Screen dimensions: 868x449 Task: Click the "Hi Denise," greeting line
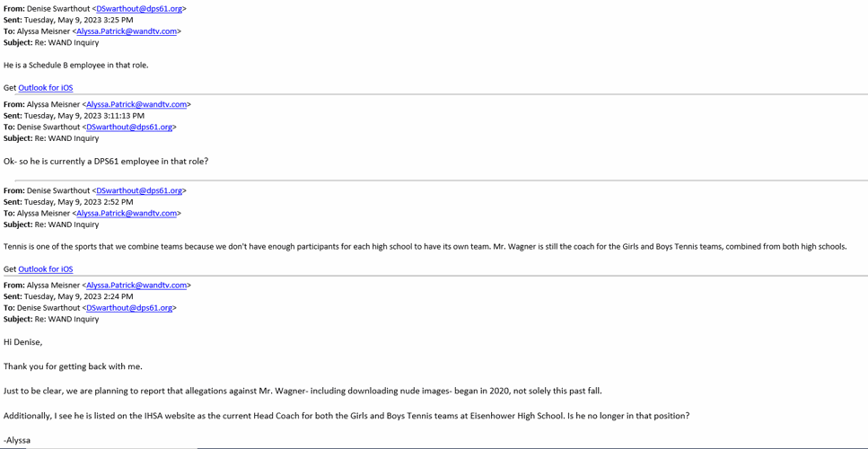(x=23, y=342)
